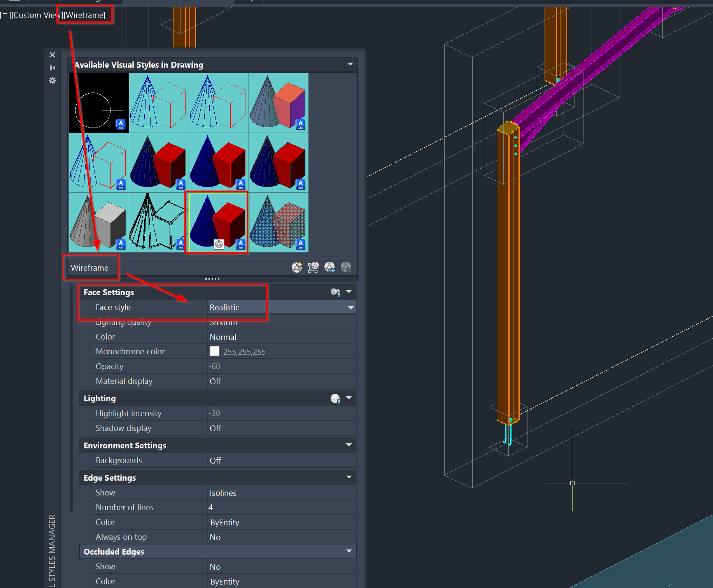Export selected visual style to Tool Palette

(x=329, y=267)
